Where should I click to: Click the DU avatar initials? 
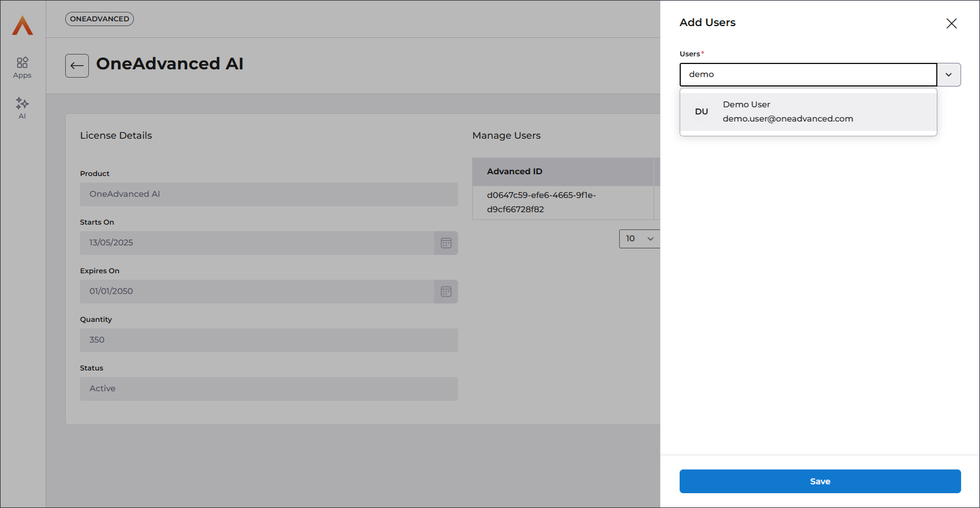(702, 111)
